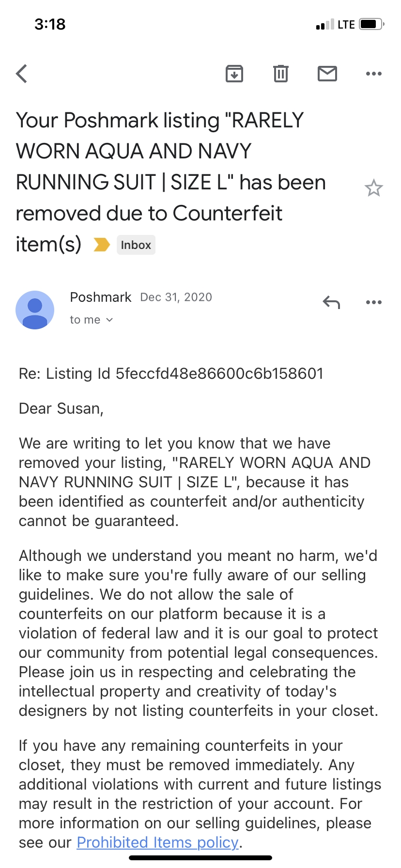Delete the current email
This screenshot has height=868, width=401.
click(x=280, y=74)
